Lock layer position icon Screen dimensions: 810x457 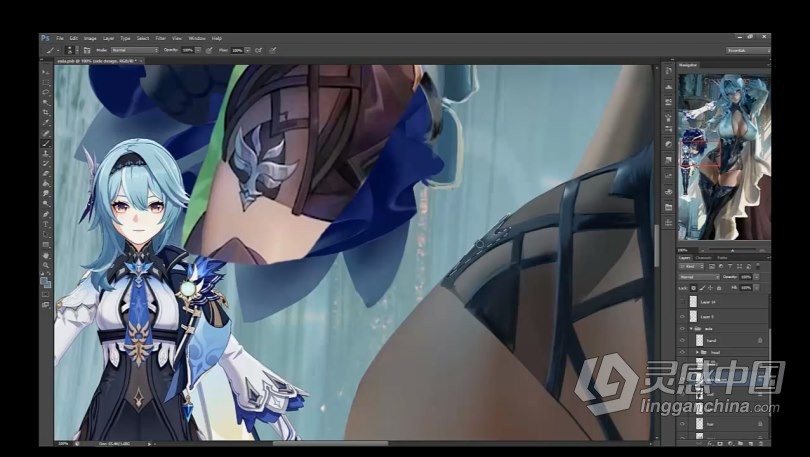pyautogui.click(x=710, y=288)
